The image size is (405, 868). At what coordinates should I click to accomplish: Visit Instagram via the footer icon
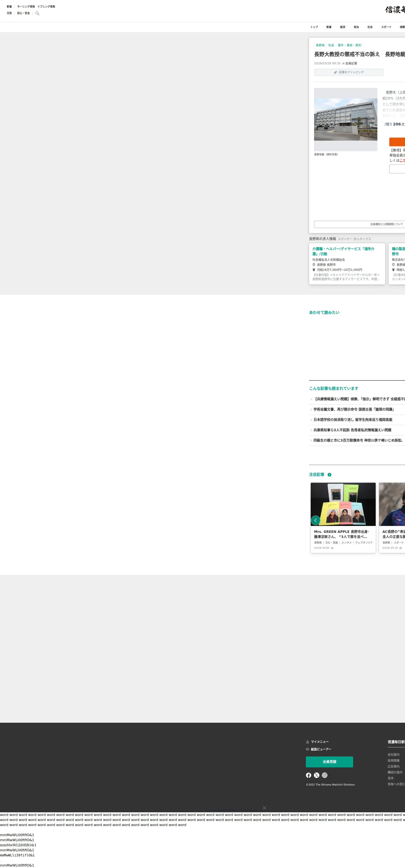point(324,775)
